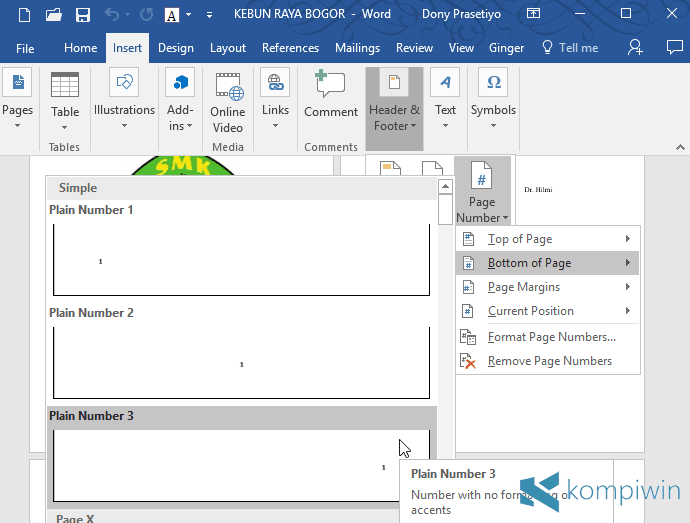This screenshot has width=690, height=523.
Task: Expand the Links group
Action: [x=275, y=99]
